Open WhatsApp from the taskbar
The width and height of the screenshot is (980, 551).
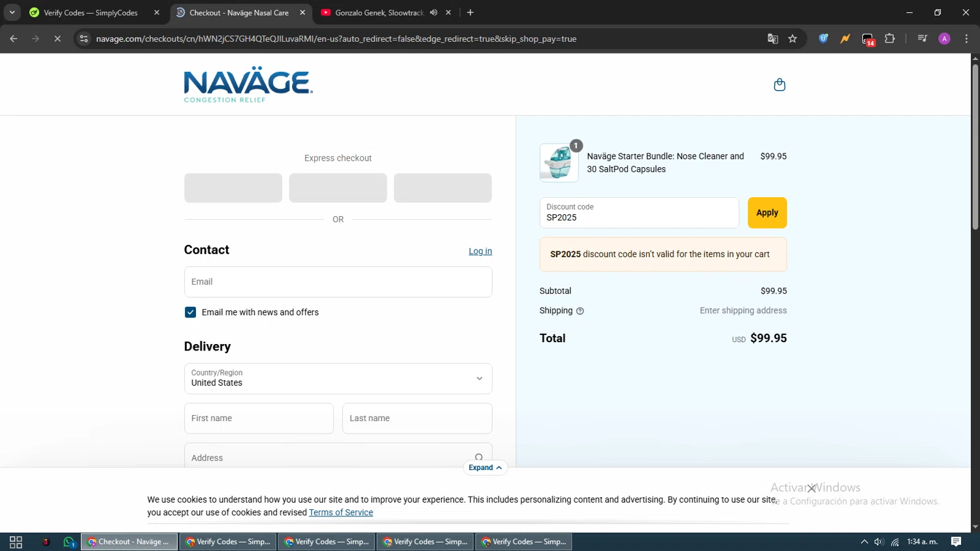coord(69,542)
